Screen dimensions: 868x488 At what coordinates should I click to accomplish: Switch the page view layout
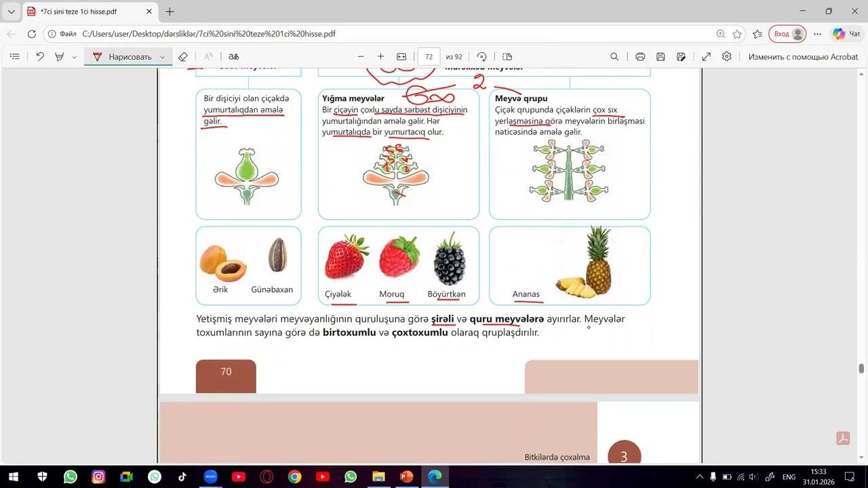click(507, 57)
